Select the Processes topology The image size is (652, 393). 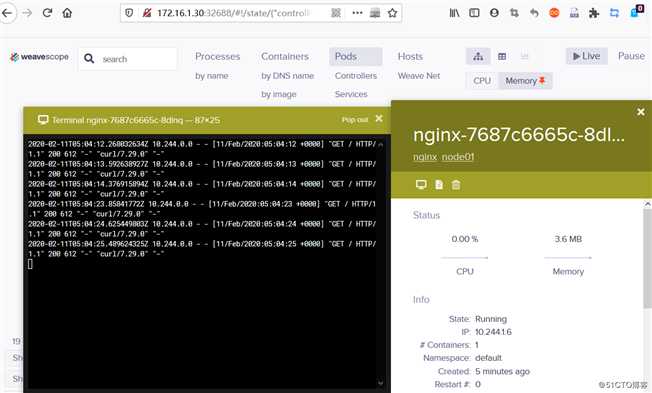(217, 57)
